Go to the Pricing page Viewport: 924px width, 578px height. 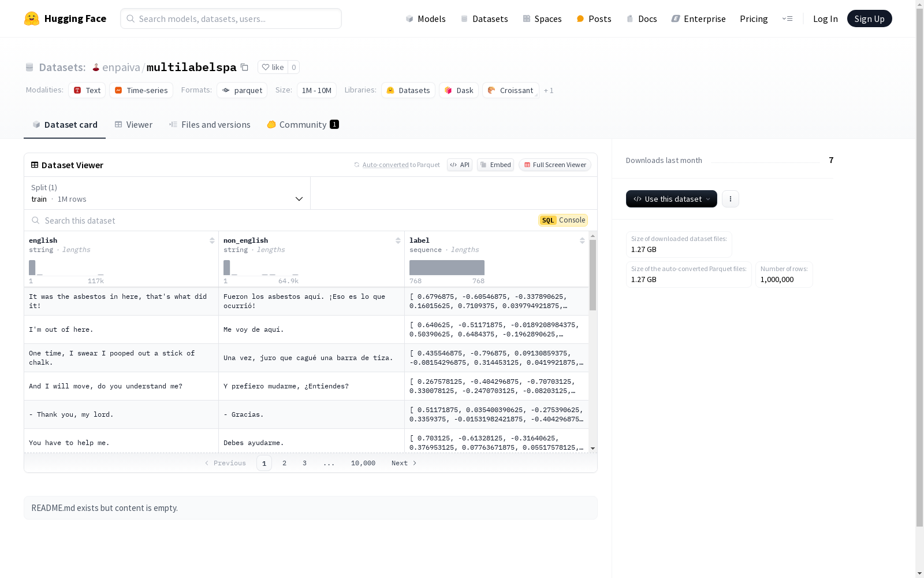(x=754, y=18)
